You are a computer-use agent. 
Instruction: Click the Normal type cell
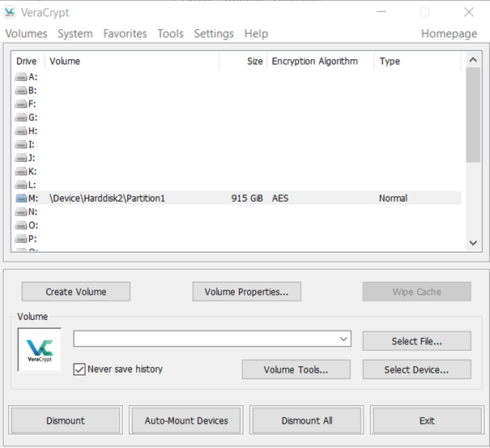click(x=393, y=198)
